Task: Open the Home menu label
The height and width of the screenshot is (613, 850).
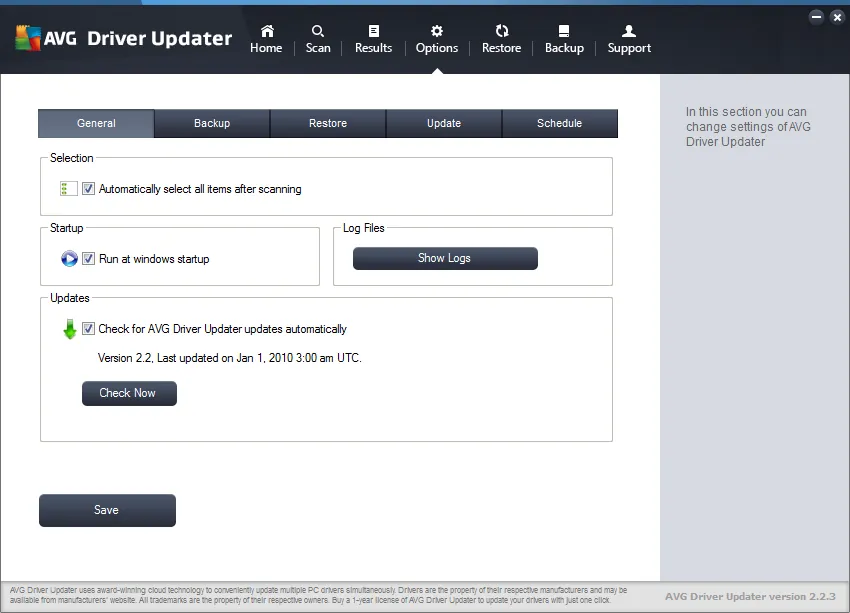Action: [266, 48]
